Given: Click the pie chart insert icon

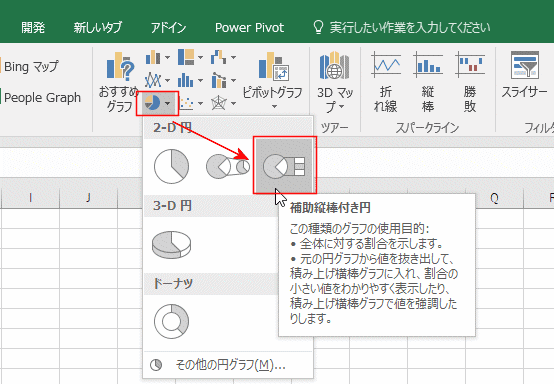Looking at the screenshot, I should (x=153, y=103).
